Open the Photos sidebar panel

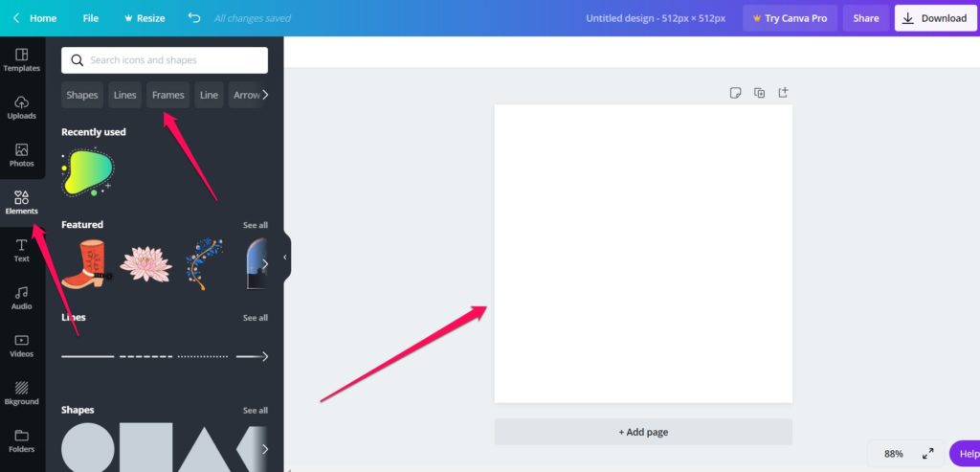click(22, 155)
